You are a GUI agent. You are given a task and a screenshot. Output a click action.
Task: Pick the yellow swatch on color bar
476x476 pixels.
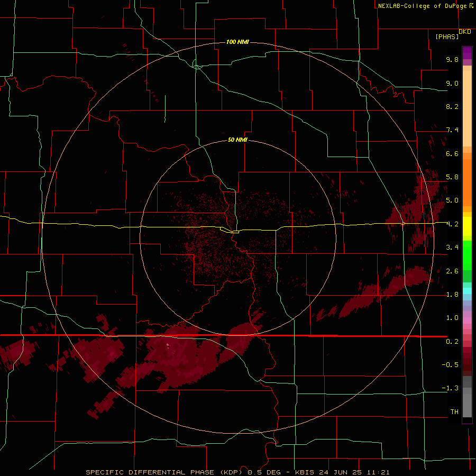click(467, 226)
